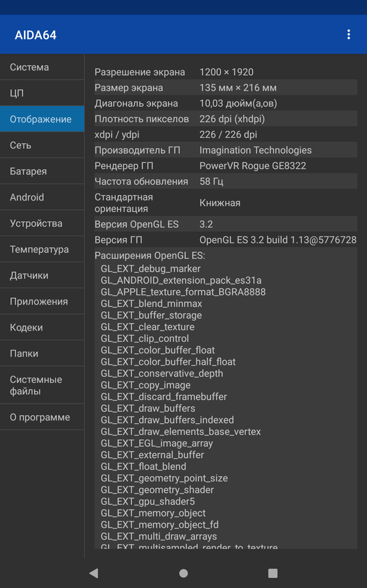
Task: Tap the recent apps square button
Action: (x=273, y=573)
